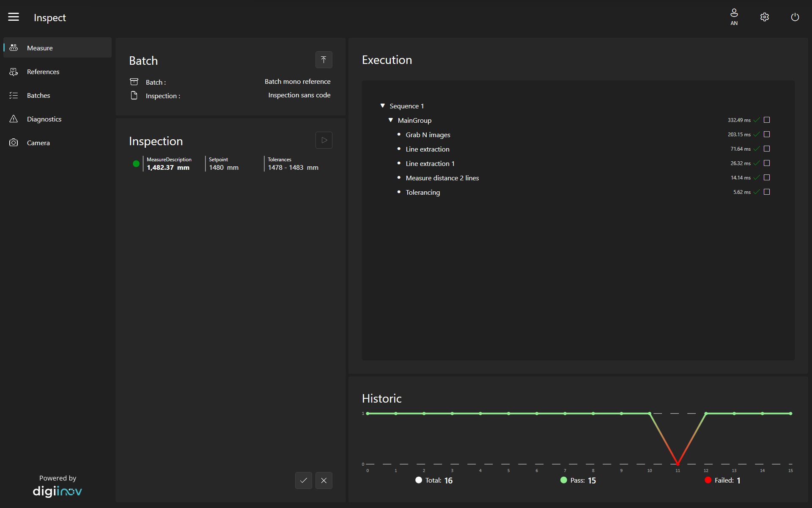Enable the Grab N images checkbox
Screen dimensions: 812x508
(767, 135)
